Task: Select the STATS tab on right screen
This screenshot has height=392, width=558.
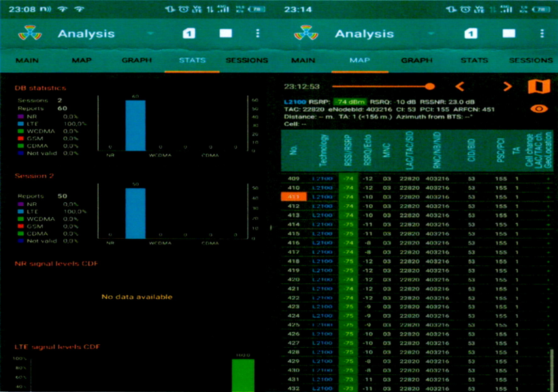Action: (474, 61)
